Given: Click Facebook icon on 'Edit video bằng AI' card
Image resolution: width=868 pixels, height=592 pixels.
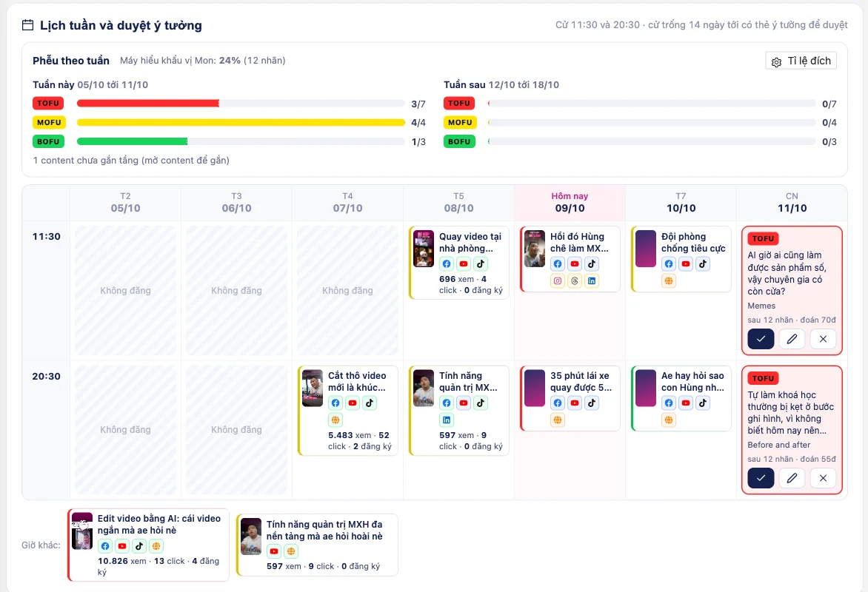Looking at the screenshot, I should (x=105, y=546).
